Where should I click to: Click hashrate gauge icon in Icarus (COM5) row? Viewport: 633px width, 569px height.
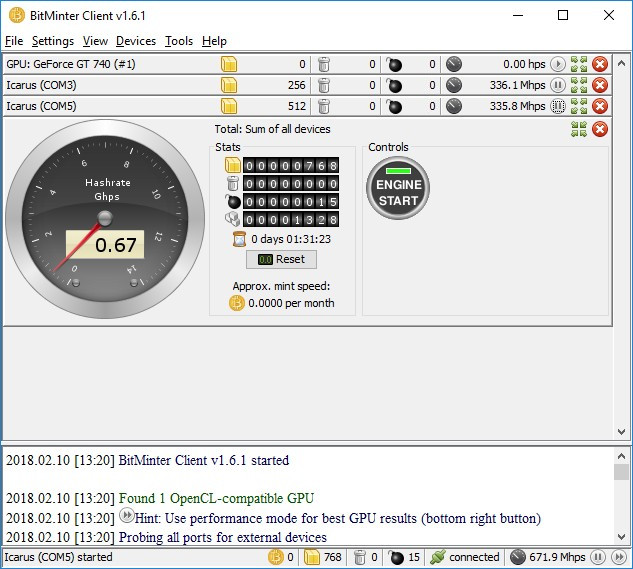[454, 106]
